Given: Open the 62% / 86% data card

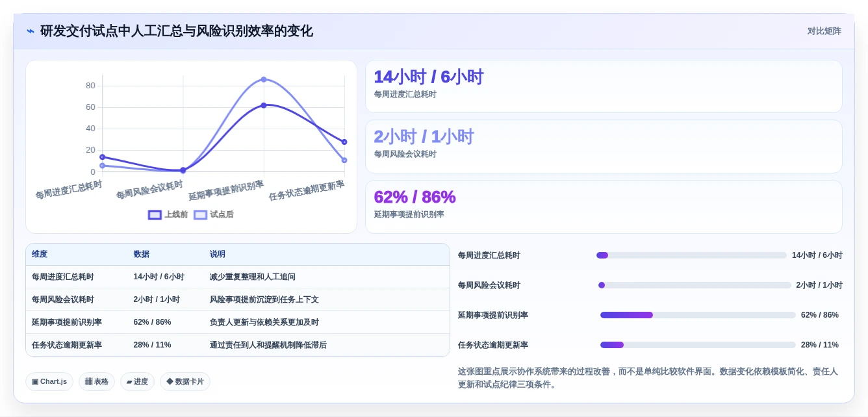Looking at the screenshot, I should (x=604, y=207).
